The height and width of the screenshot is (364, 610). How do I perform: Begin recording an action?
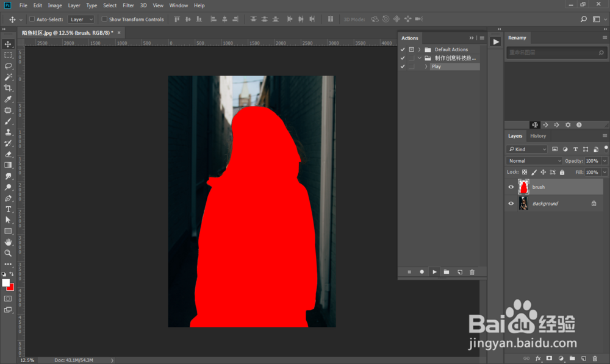(422, 272)
